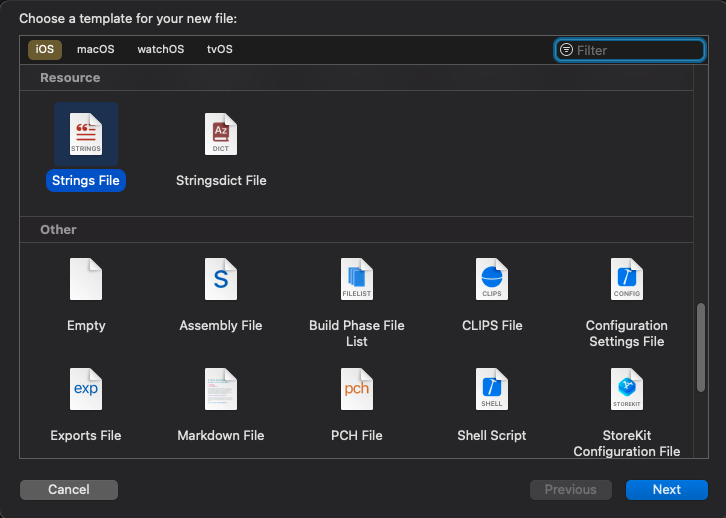Choose the Markdown File icon

221,389
